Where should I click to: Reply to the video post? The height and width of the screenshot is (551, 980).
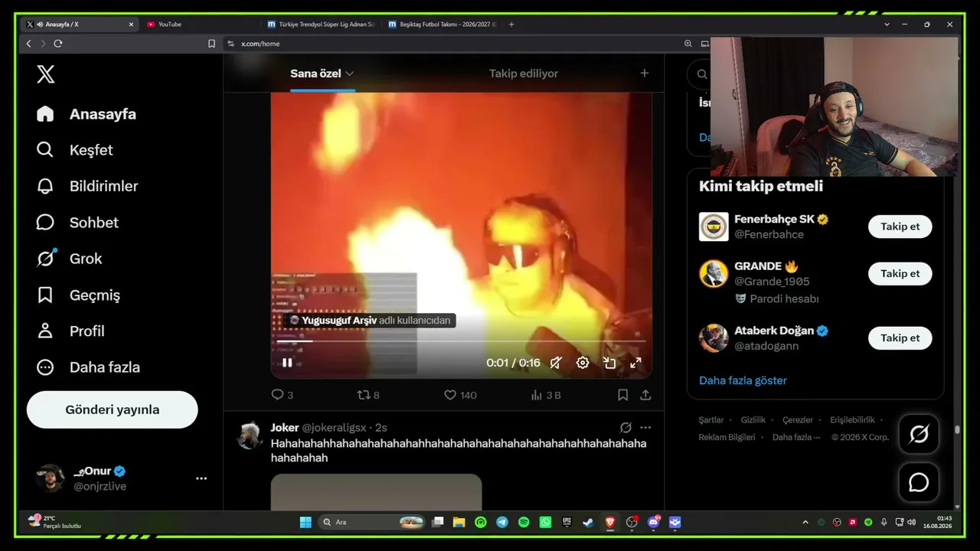tap(283, 395)
